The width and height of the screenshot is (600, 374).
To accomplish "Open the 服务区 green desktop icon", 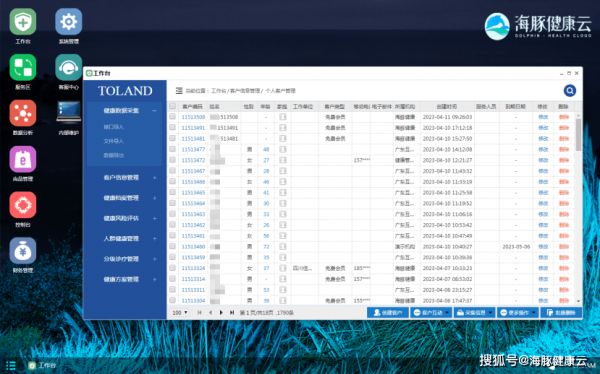I will pyautogui.click(x=23, y=67).
